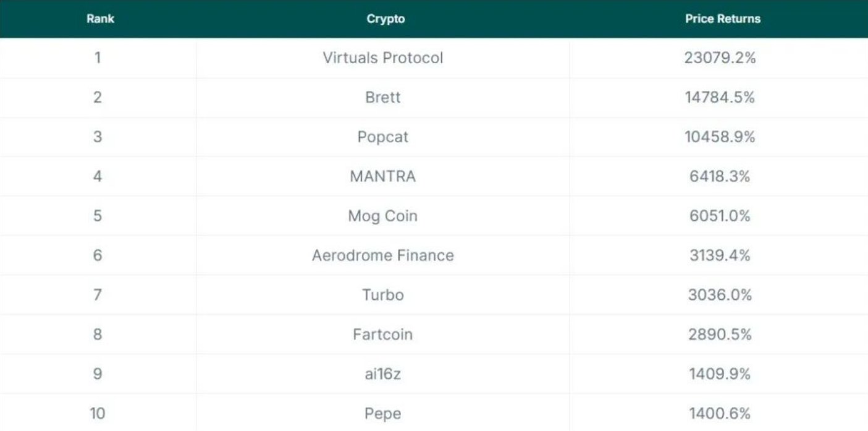Select the 2890.5% price return cell
868x431 pixels.
[720, 335]
